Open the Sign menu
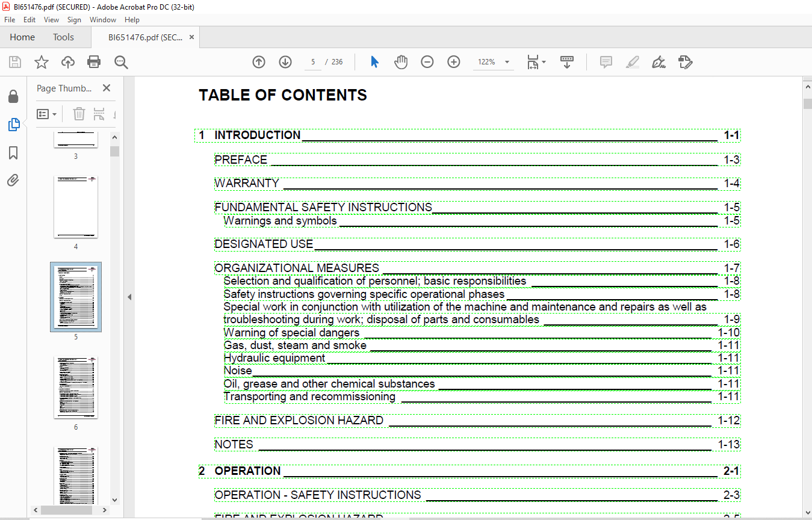 coord(74,20)
